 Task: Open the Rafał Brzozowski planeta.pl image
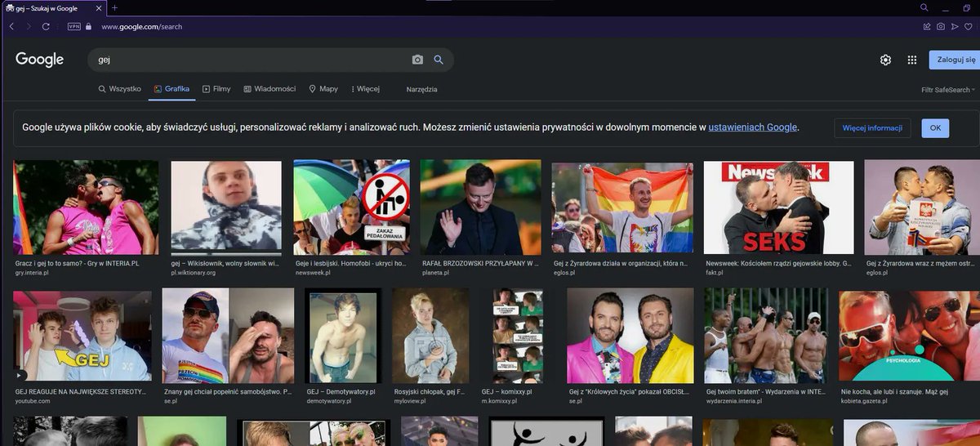point(480,207)
